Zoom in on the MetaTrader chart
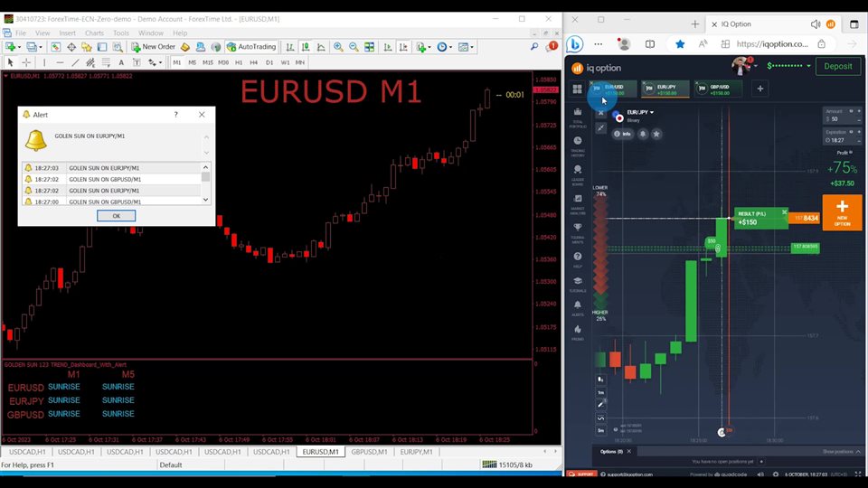868x488 pixels. coord(337,47)
